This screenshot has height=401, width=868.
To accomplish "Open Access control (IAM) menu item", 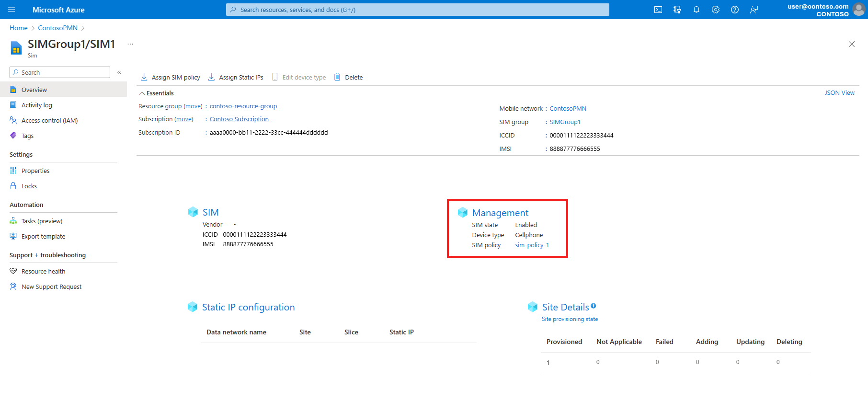I will 49,121.
